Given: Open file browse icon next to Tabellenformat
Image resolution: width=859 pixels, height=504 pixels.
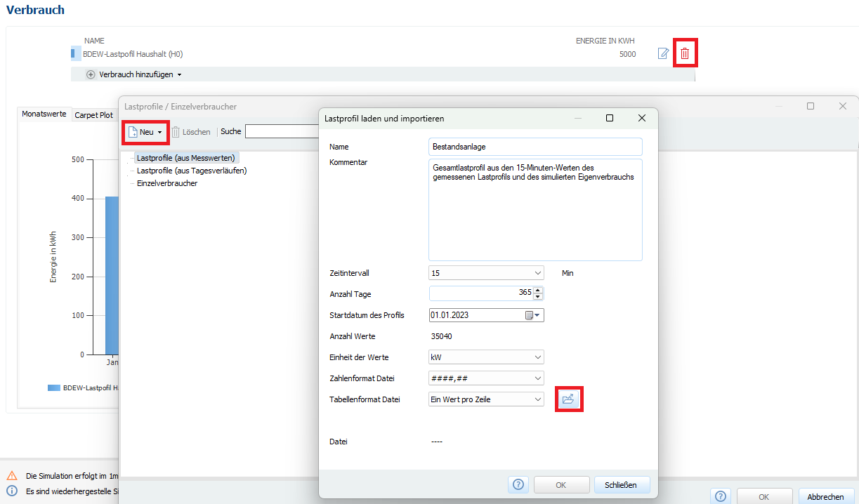Looking at the screenshot, I should click(569, 399).
